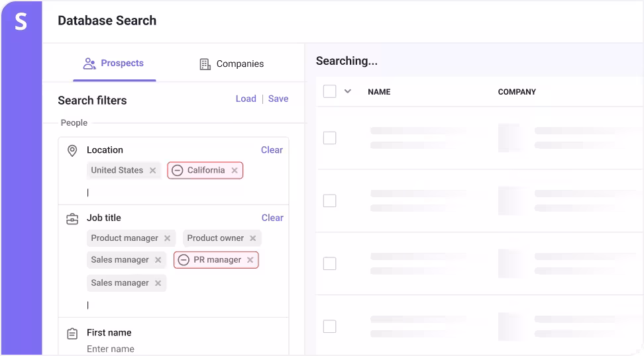Toggle the select-all checkbox in header
This screenshot has height=356, width=644.
(x=329, y=91)
